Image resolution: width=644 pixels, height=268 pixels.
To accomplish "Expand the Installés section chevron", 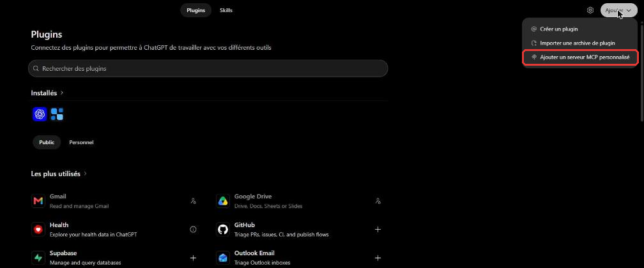I will pos(62,93).
